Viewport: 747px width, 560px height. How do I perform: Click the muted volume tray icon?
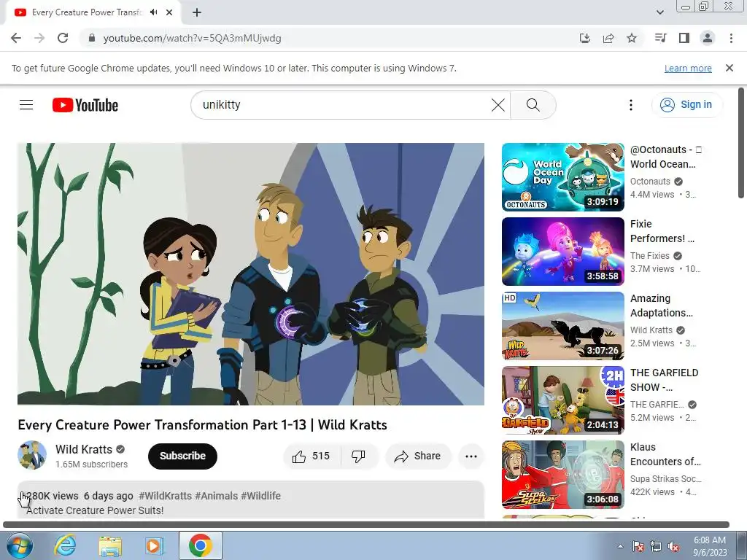coord(673,546)
